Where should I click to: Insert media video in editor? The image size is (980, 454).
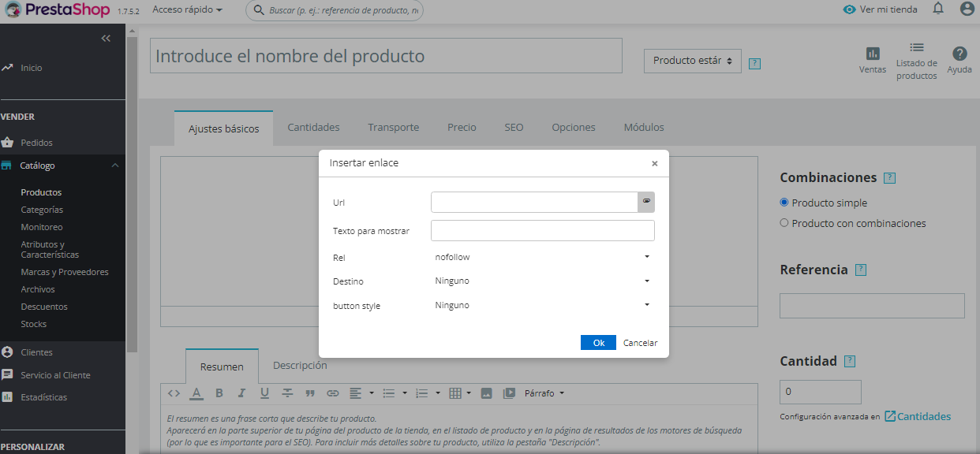509,393
